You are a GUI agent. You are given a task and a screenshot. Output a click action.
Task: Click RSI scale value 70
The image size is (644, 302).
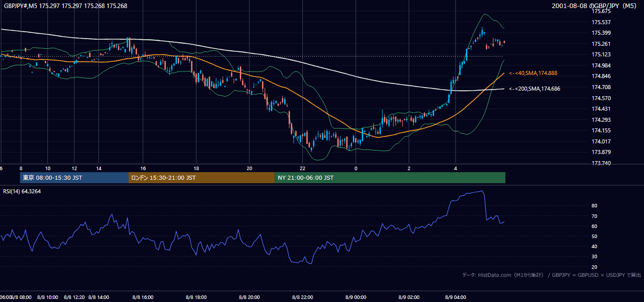[x=595, y=216]
